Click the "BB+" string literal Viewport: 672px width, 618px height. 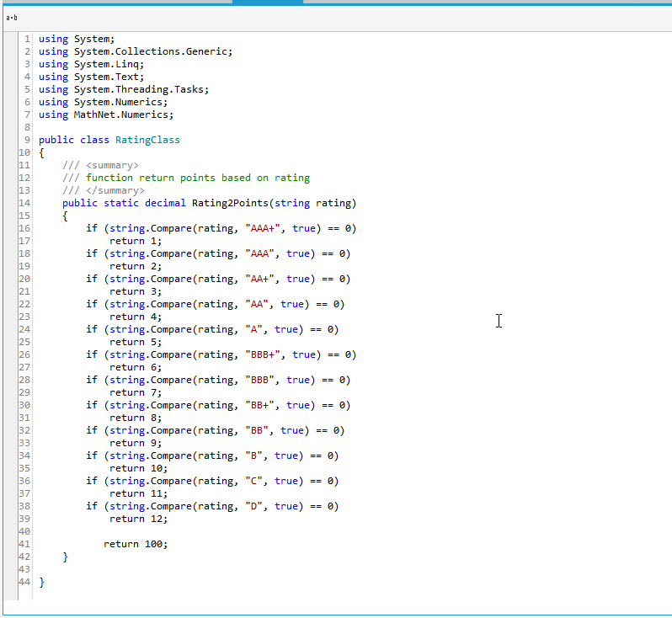click(259, 406)
